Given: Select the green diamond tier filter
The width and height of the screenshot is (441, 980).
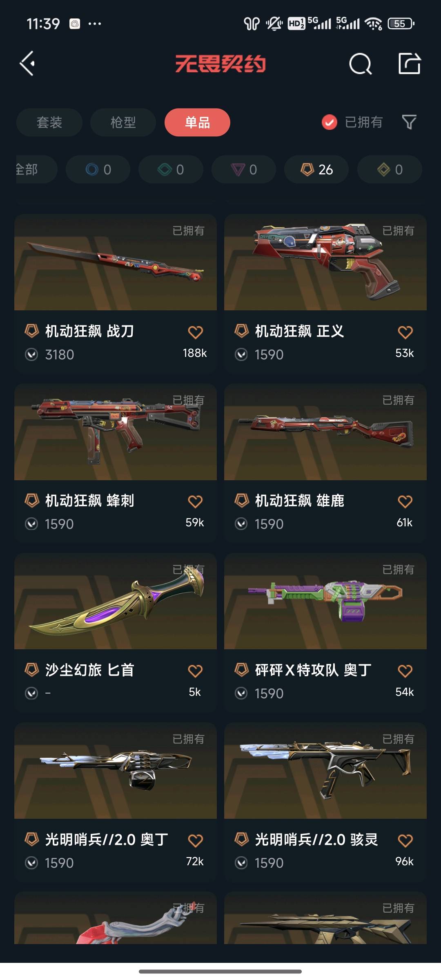Looking at the screenshot, I should [171, 169].
